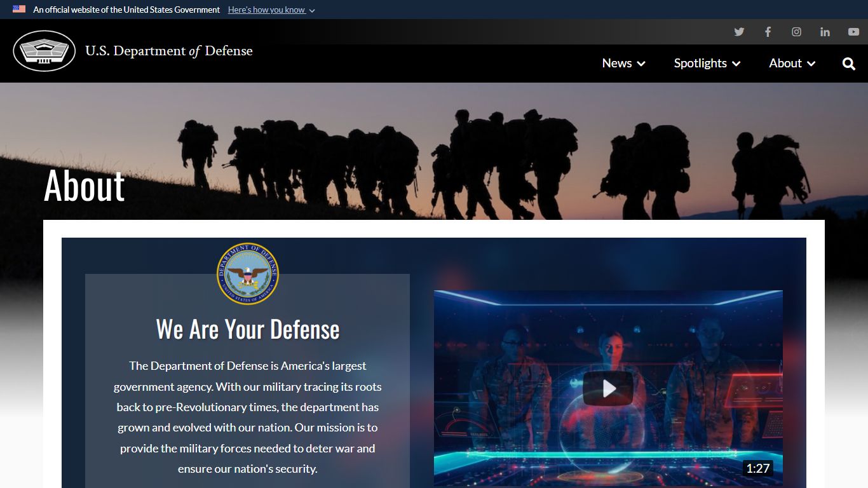868x488 pixels.
Task: Open the YouTube social icon
Action: coord(853,32)
